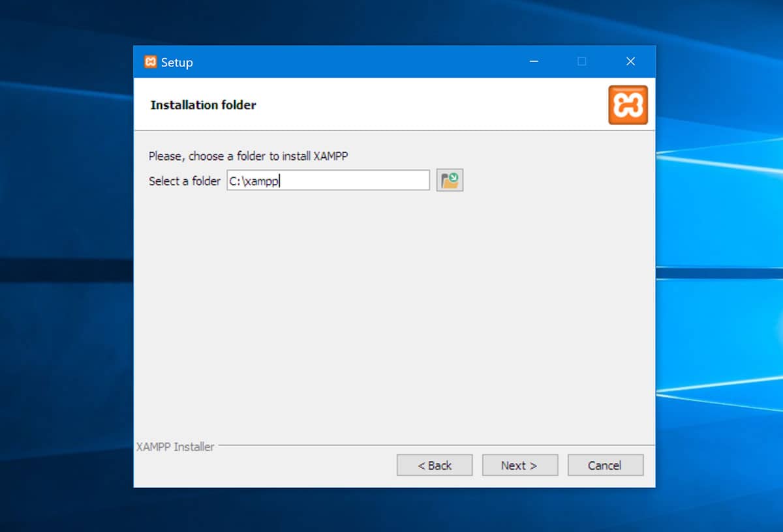Close the Setup window
The width and height of the screenshot is (783, 532).
pos(630,62)
